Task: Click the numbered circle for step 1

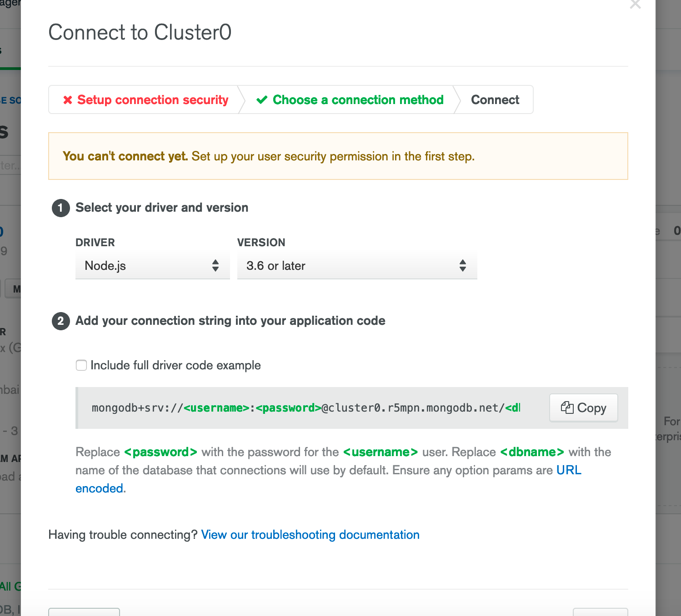Action: [x=60, y=208]
